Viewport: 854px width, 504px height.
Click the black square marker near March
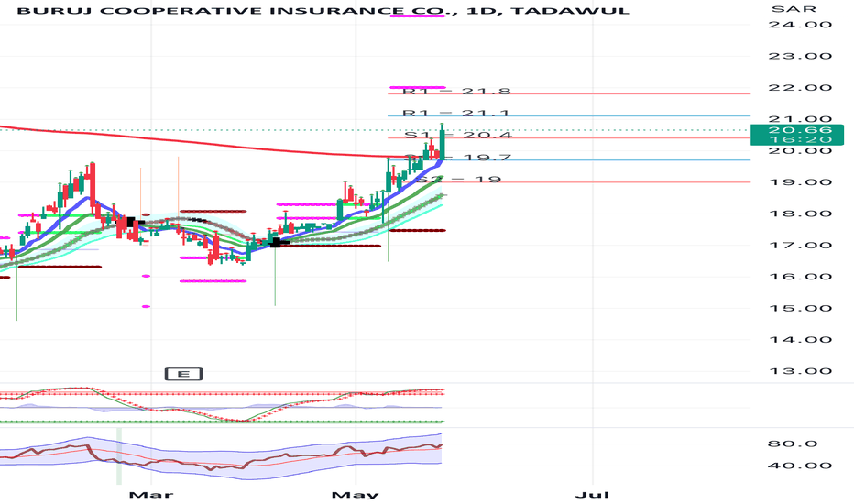point(130,222)
